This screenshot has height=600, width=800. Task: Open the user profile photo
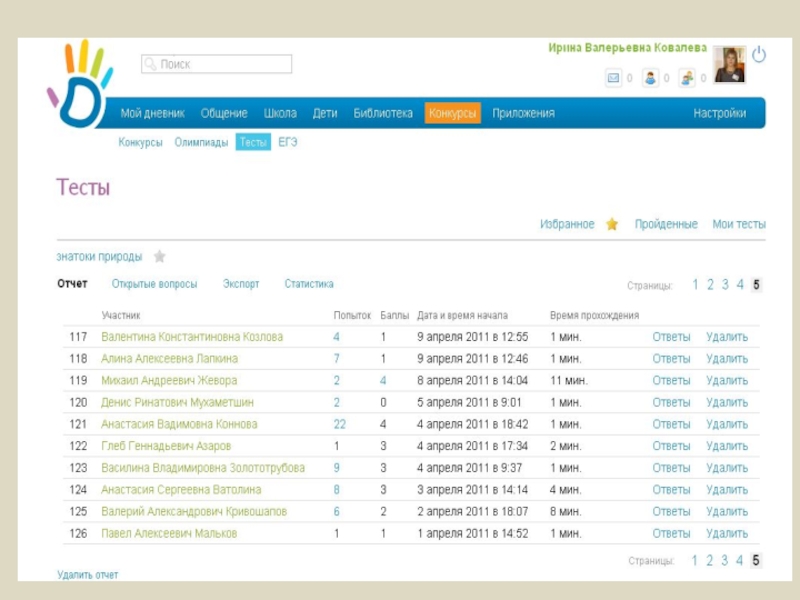pyautogui.click(x=728, y=64)
